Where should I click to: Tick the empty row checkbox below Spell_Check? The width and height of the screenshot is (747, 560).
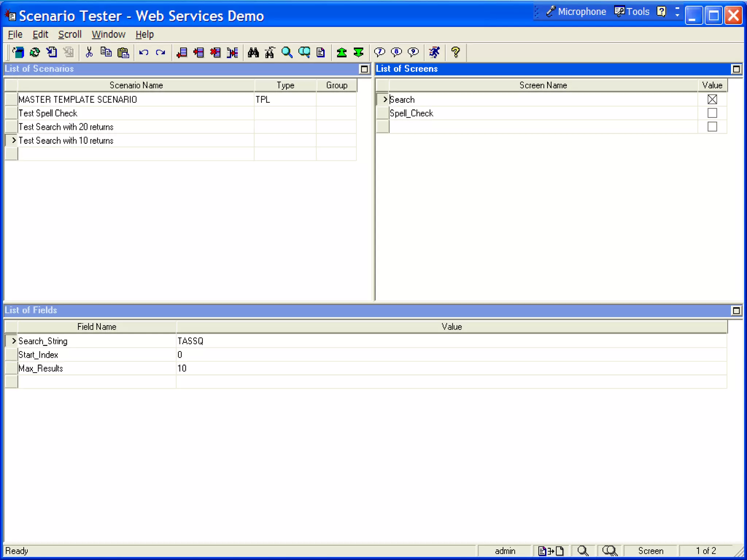tap(712, 127)
